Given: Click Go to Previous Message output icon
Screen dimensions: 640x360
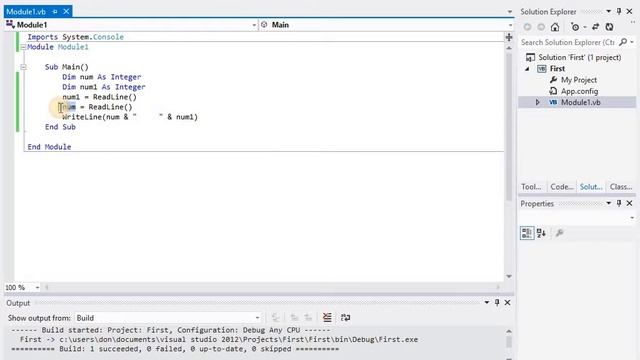Looking at the screenshot, I should pos(294,318).
